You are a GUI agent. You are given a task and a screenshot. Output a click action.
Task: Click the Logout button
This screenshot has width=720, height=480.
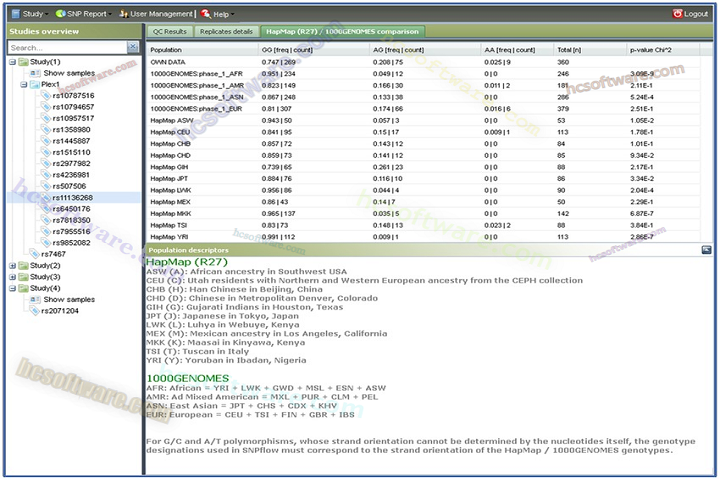(x=690, y=14)
